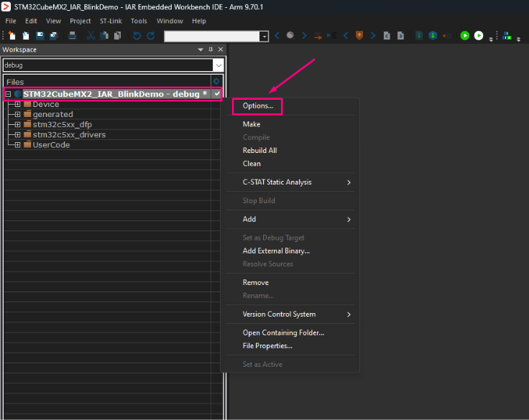This screenshot has width=529, height=420.
Task: Expand the UserCode folder
Action: (x=17, y=145)
